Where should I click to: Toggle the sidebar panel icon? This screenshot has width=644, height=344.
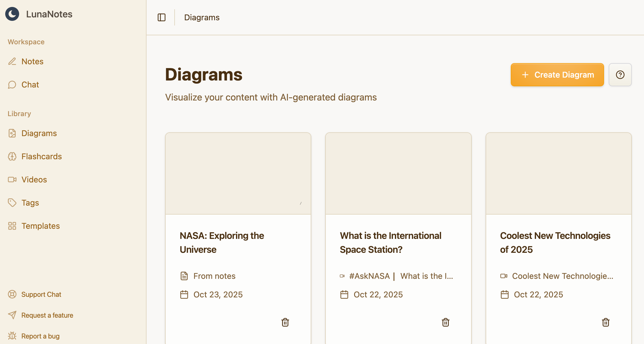click(x=162, y=17)
